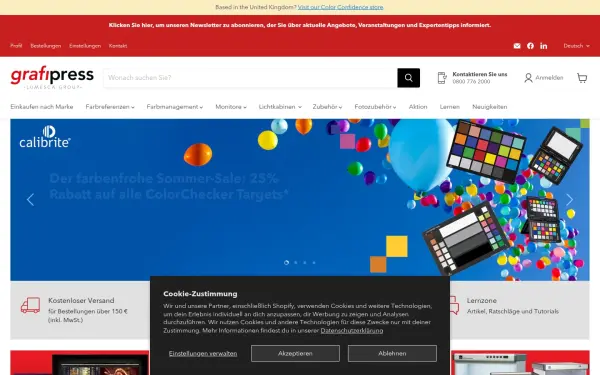Click the black search magnifier button

point(408,78)
